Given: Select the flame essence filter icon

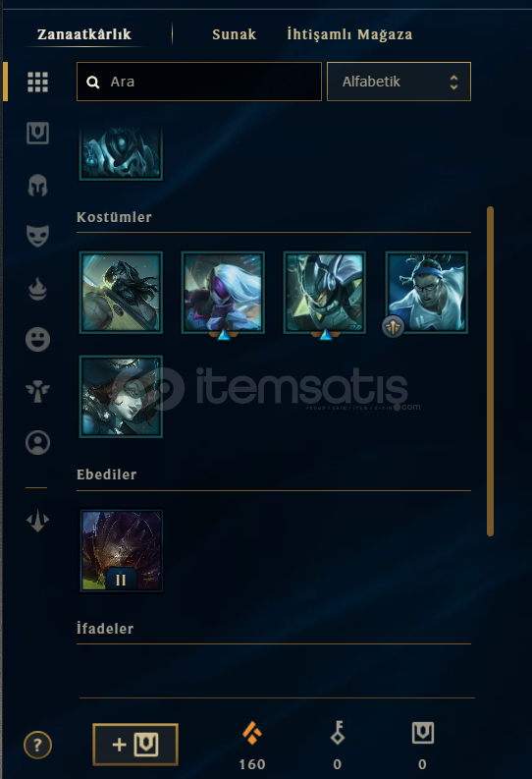Looking at the screenshot, I should coord(37,288).
